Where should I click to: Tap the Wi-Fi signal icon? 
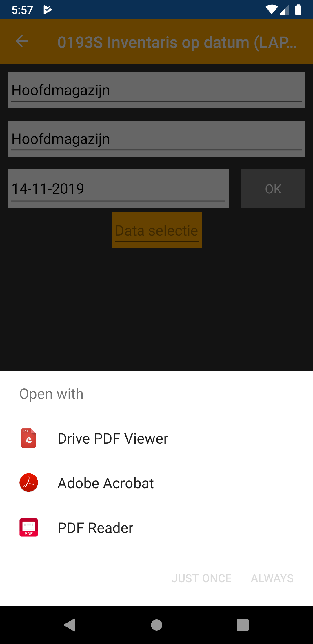click(x=271, y=10)
